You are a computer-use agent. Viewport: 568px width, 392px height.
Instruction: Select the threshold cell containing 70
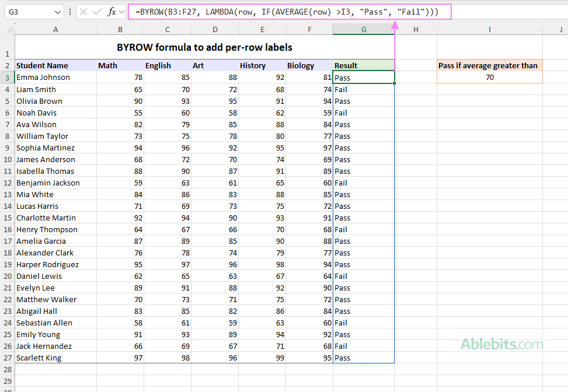[x=489, y=77]
